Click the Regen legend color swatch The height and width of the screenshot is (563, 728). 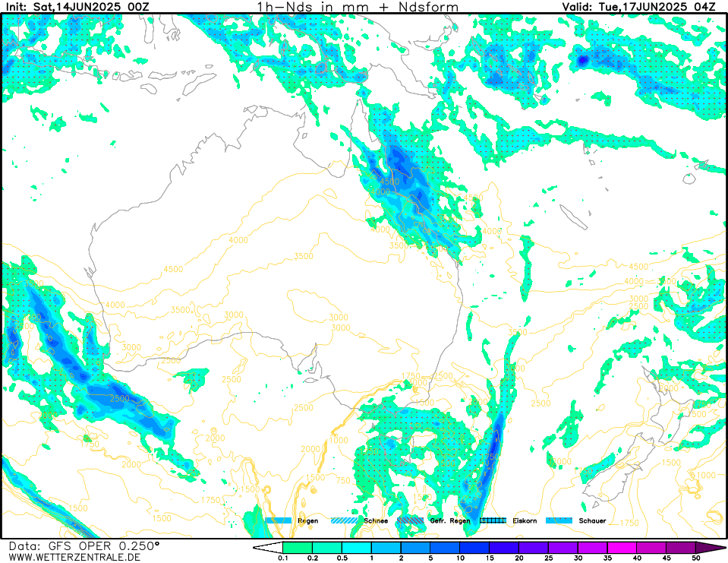click(279, 520)
